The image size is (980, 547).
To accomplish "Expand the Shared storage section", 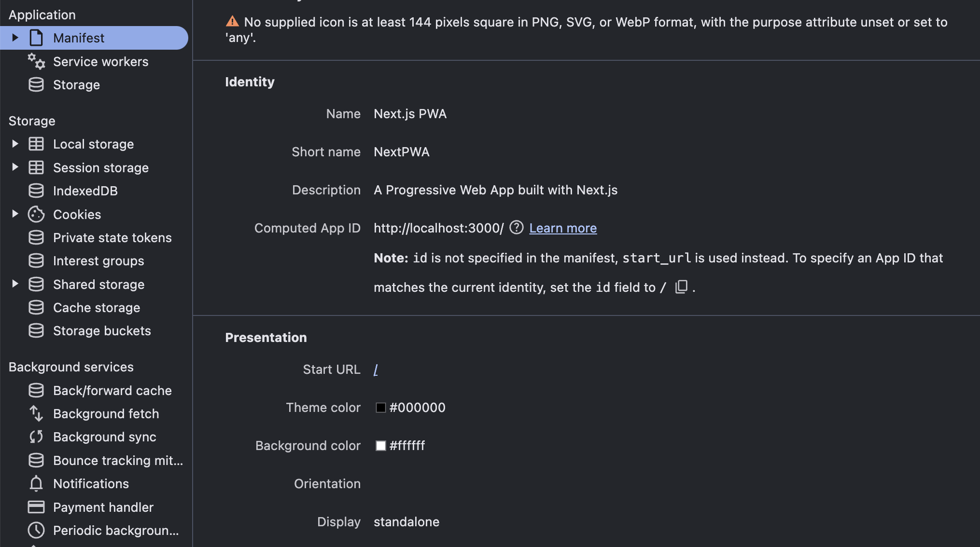I will pyautogui.click(x=14, y=284).
